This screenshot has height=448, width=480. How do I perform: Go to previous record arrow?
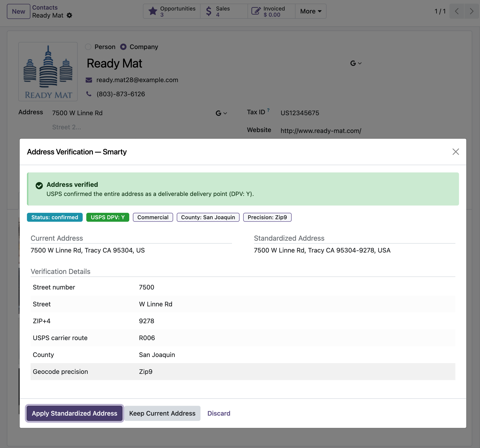coord(456,11)
